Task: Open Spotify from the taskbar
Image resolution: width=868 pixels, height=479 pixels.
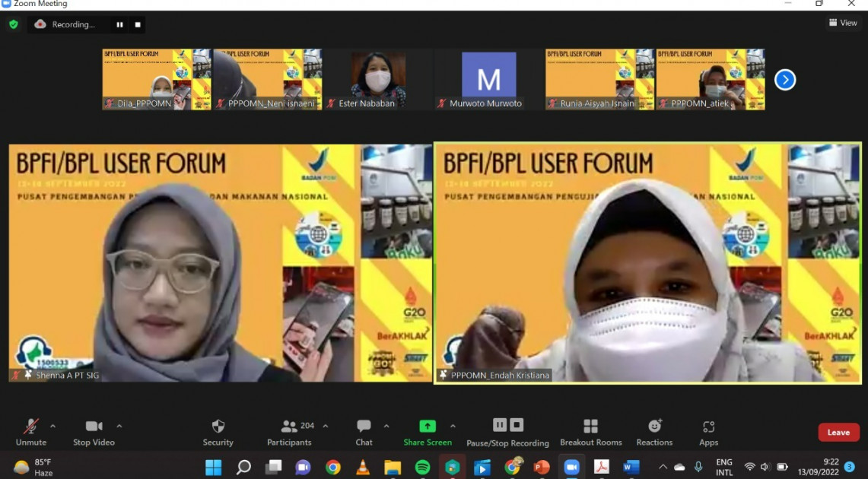Action: tap(422, 467)
